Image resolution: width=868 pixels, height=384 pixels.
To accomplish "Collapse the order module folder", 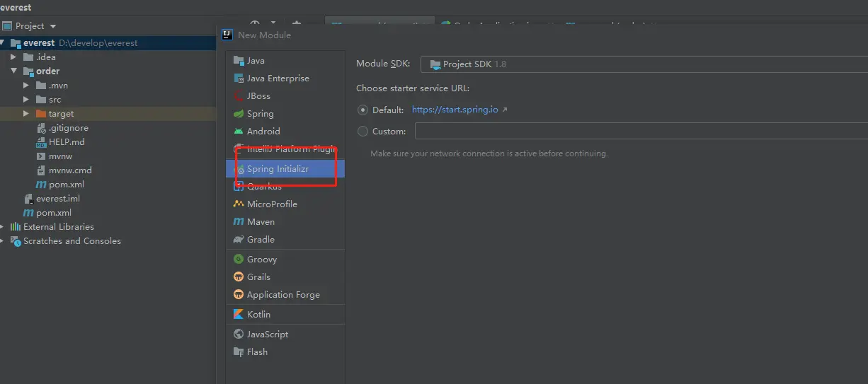I will coord(13,71).
